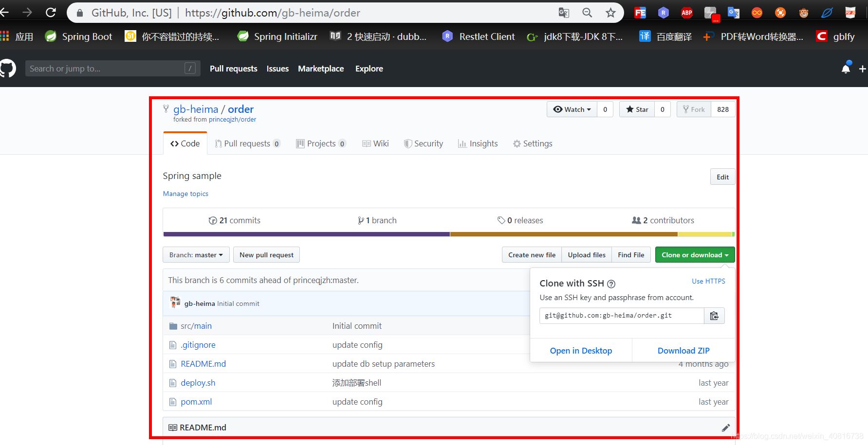Open the Insights tab

click(x=478, y=143)
